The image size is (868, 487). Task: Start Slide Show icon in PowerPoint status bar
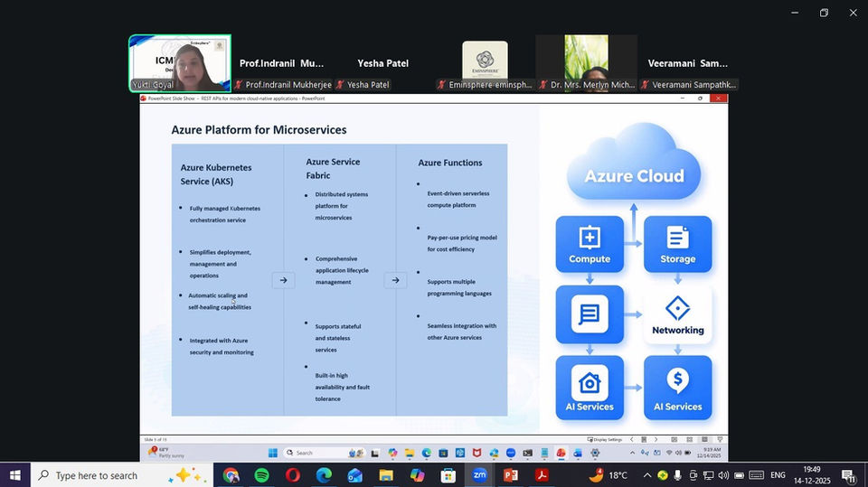coord(720,439)
